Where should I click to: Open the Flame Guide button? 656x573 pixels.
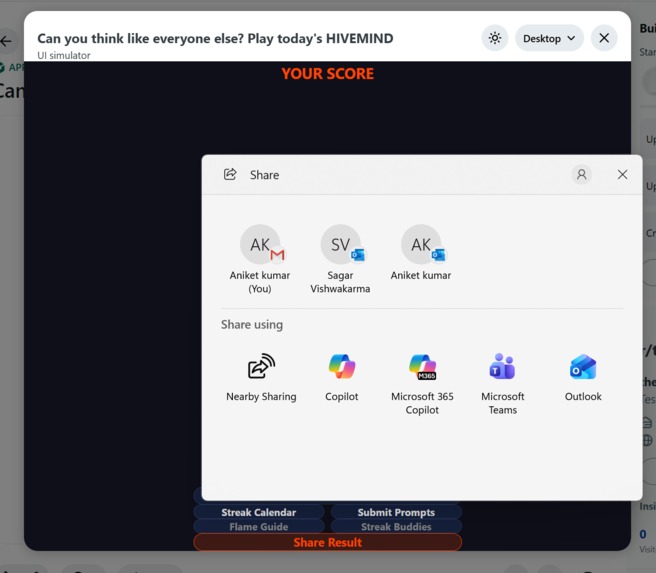259,527
